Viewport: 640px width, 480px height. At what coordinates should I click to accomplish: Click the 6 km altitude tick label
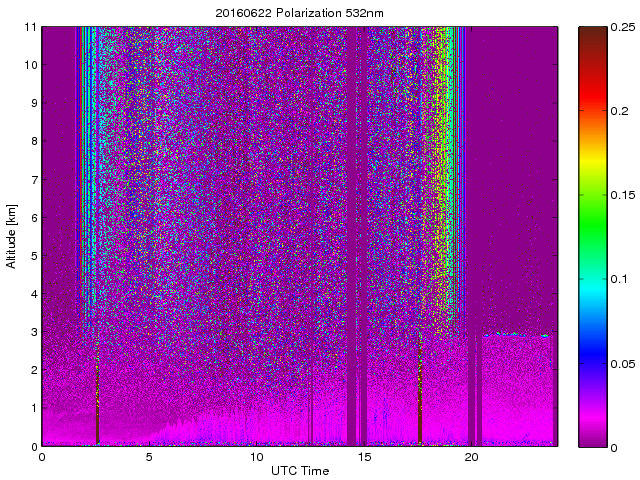[32, 217]
